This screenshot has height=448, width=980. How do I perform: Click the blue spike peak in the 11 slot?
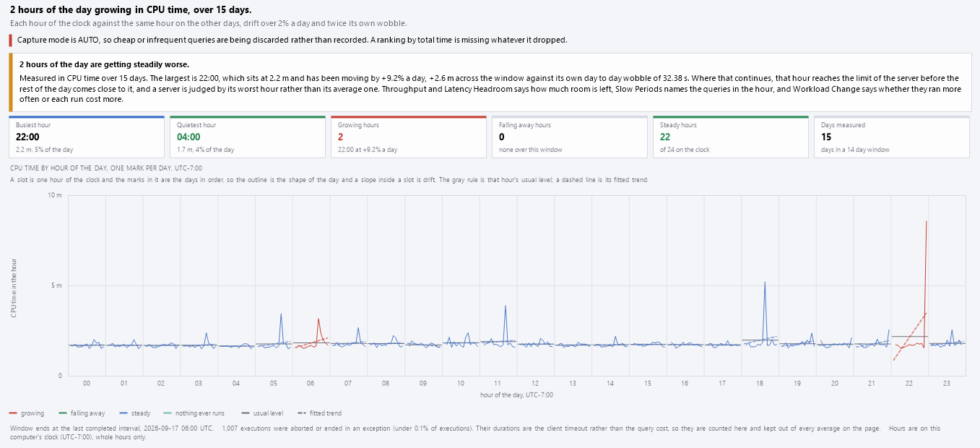click(506, 306)
